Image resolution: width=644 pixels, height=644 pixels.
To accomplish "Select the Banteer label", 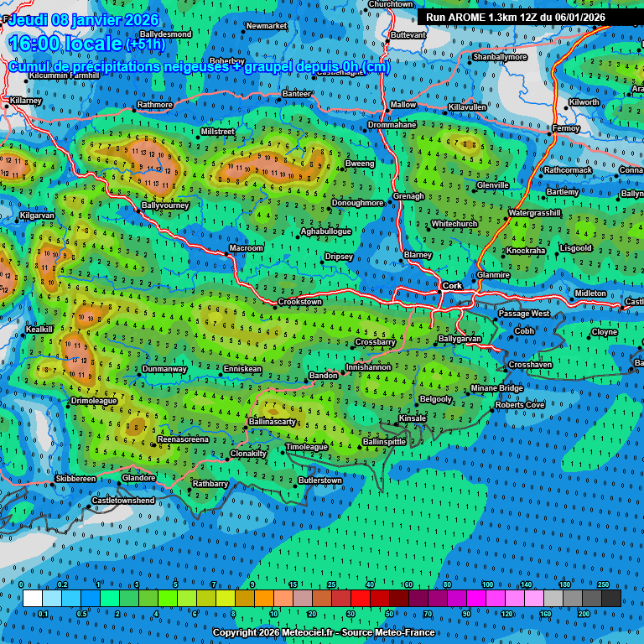I will [x=297, y=94].
